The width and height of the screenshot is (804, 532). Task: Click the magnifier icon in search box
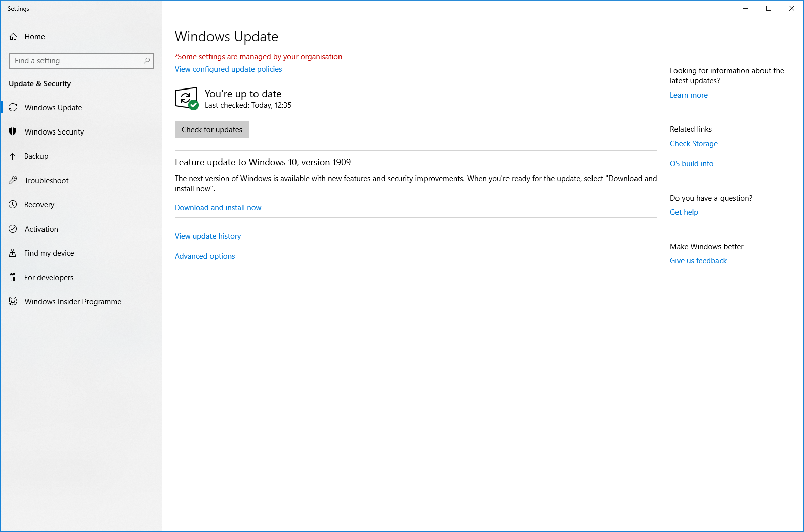tap(147, 61)
